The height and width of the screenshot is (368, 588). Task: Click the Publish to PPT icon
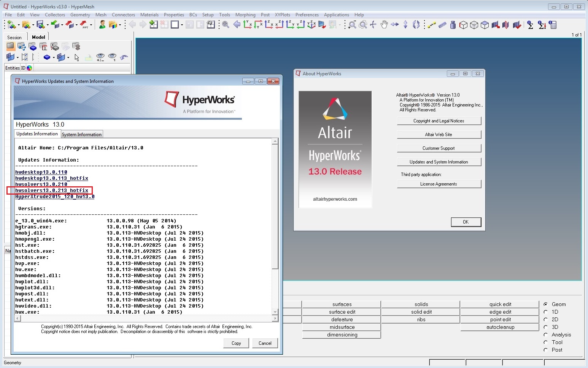pos(84,25)
